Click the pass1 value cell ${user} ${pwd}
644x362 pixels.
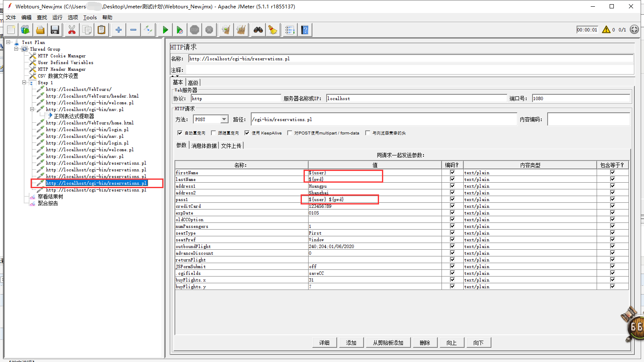tap(375, 199)
